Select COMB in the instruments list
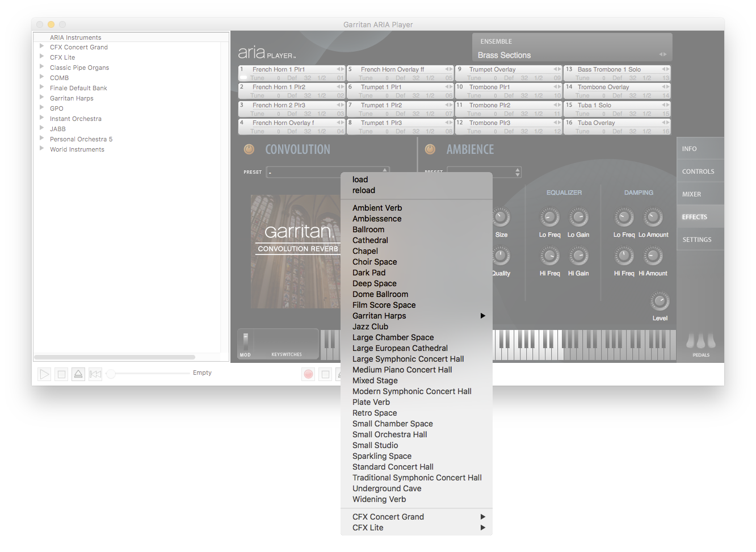756x552 pixels. 59,78
